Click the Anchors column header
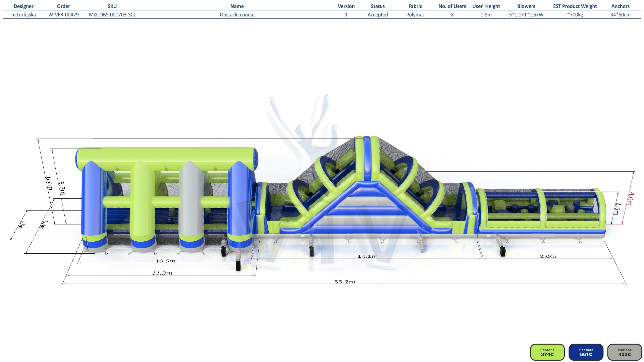Viewport: 644px width, 362px height. pos(621,6)
